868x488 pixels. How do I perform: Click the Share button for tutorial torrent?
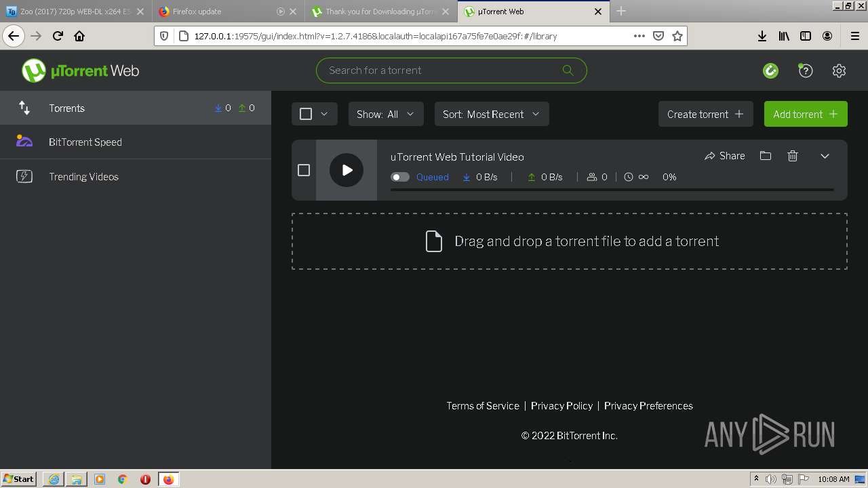725,156
